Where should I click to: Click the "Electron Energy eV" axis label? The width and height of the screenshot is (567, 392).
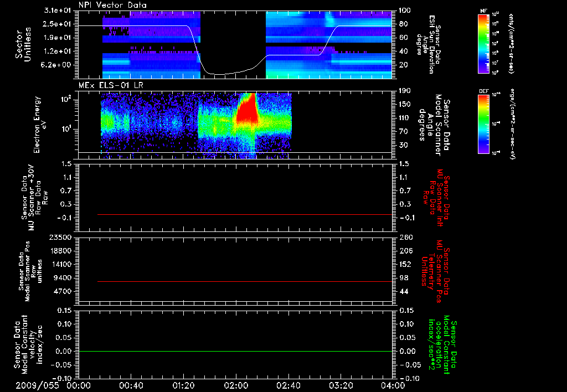pos(40,125)
